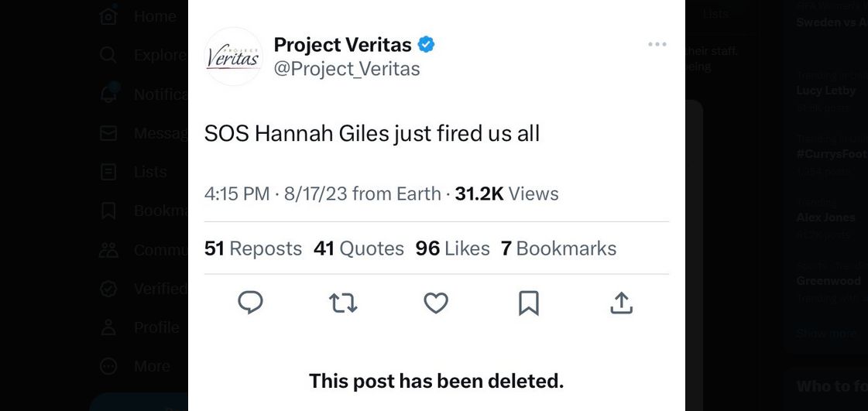This screenshot has width=868, height=411.
Task: Click the Project Veritas profile avatar
Action: point(233,57)
